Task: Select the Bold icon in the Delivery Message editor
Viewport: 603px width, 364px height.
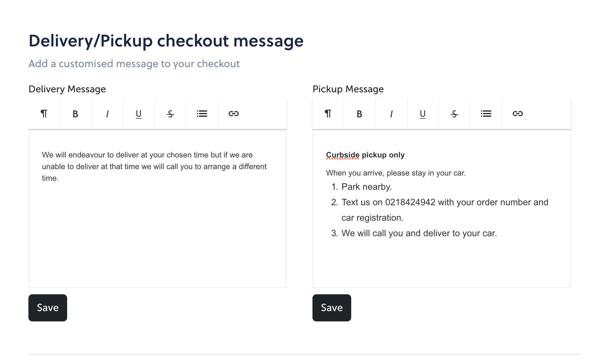Action: 75,114
